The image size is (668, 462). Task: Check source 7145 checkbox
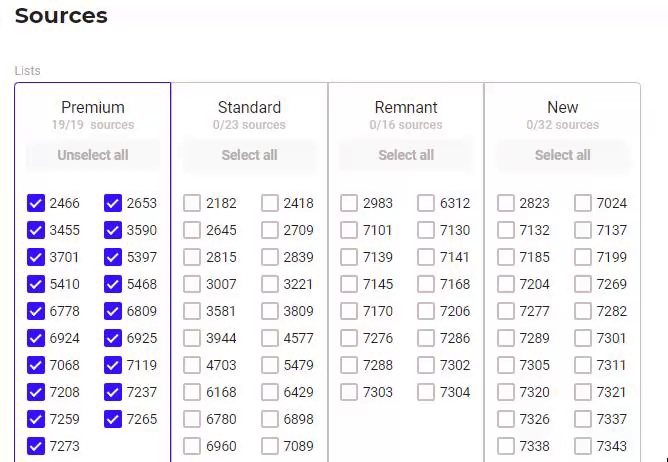(x=349, y=284)
